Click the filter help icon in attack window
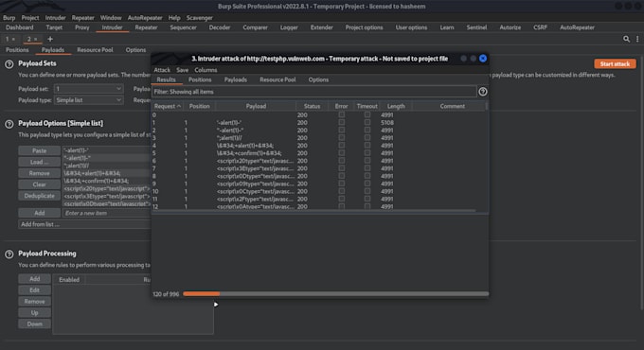Image resolution: width=644 pixels, height=350 pixels. pyautogui.click(x=483, y=92)
